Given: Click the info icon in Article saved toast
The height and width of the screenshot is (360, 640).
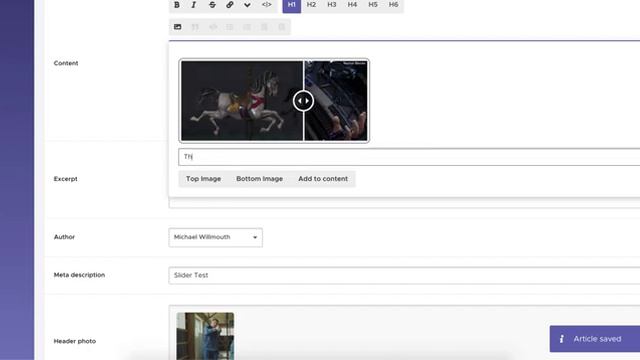Looking at the screenshot, I should (x=562, y=339).
